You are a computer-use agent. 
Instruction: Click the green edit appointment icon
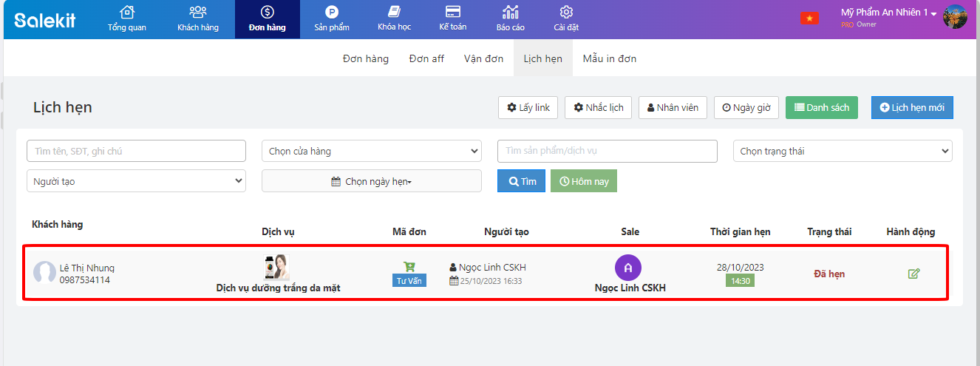coord(913,274)
